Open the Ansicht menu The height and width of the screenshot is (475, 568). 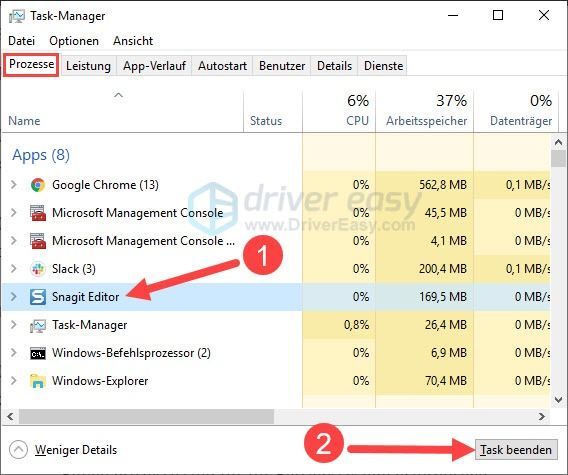point(133,41)
